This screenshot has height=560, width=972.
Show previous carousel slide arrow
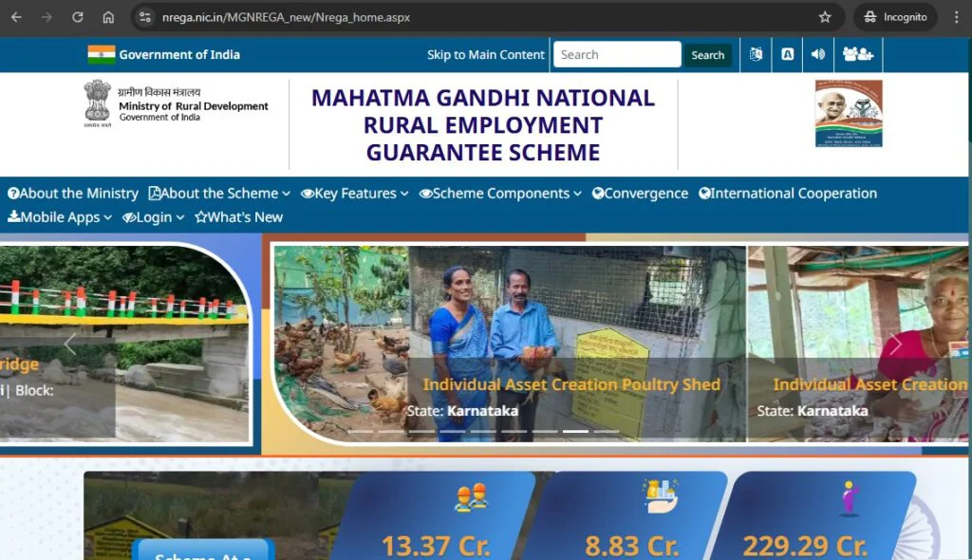(70, 344)
